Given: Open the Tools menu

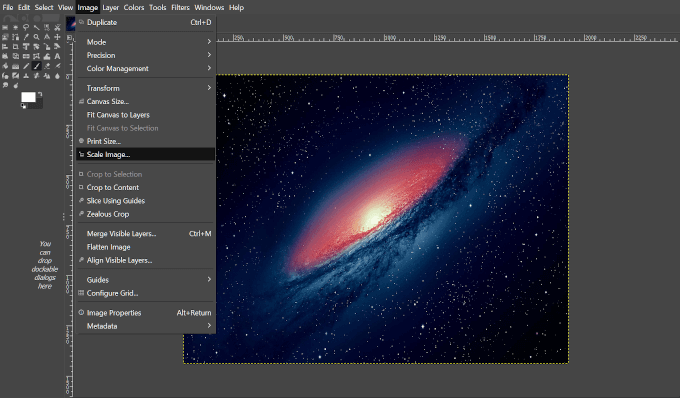Looking at the screenshot, I should pos(157,7).
